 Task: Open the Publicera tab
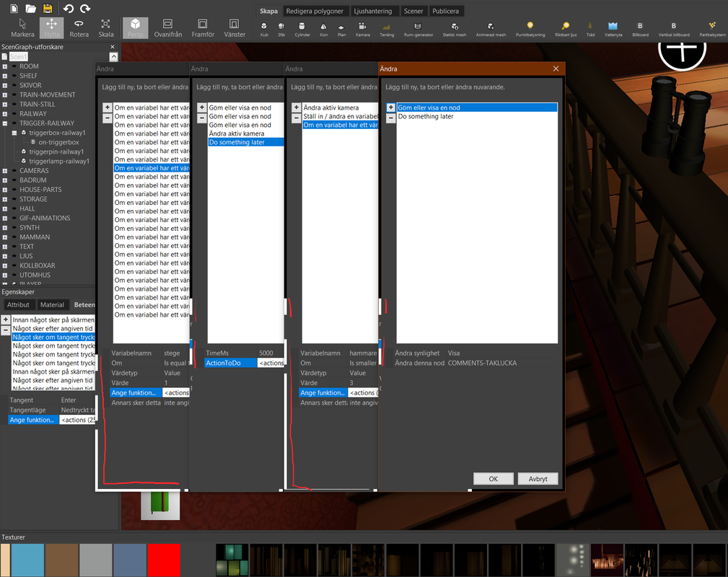coord(445,11)
